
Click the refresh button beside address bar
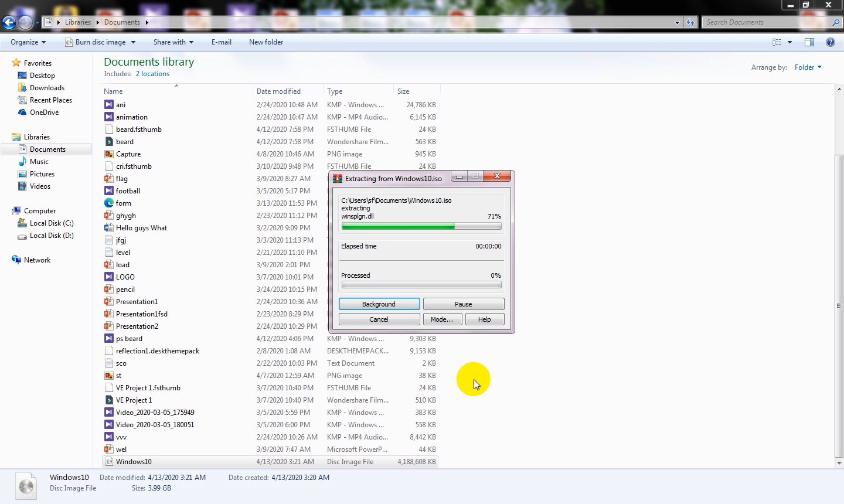690,22
